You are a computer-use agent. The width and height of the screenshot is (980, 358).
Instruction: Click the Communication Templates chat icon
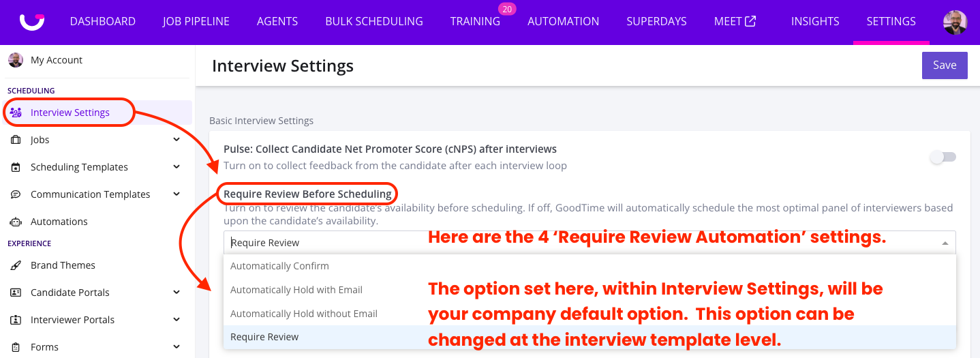[16, 194]
